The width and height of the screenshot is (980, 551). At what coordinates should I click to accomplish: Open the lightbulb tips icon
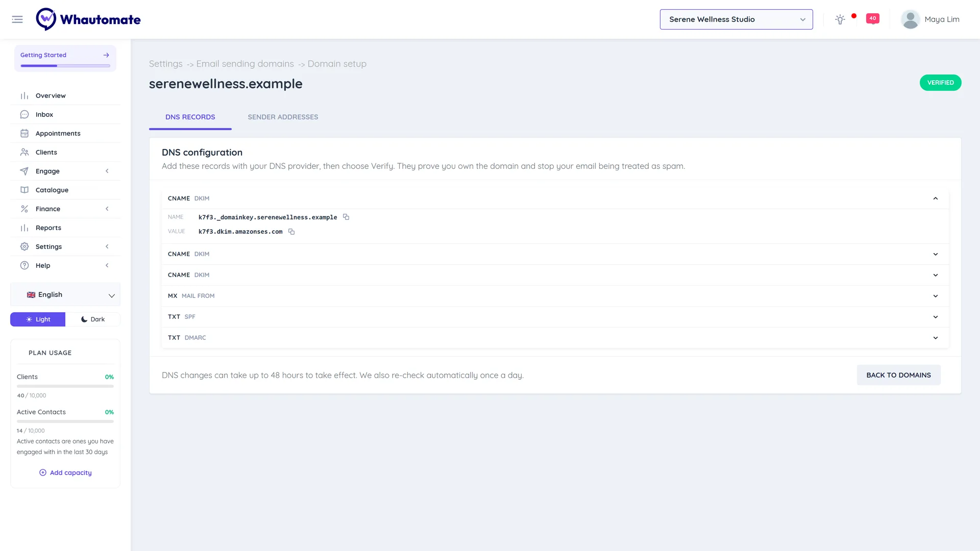pyautogui.click(x=840, y=19)
